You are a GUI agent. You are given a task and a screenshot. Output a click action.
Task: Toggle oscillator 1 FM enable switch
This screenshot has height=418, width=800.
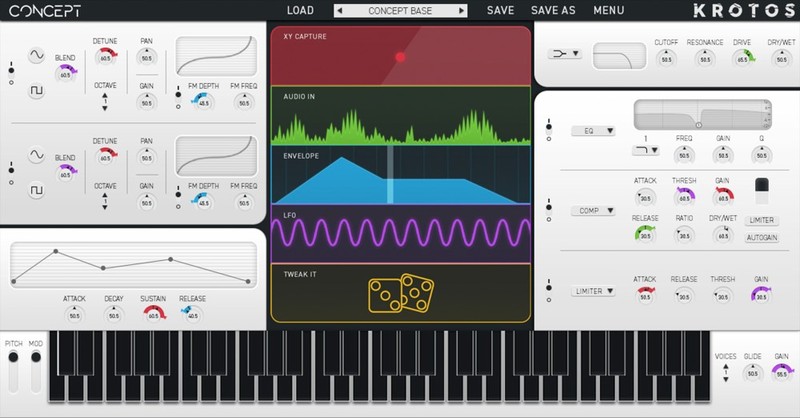pyautogui.click(x=178, y=98)
